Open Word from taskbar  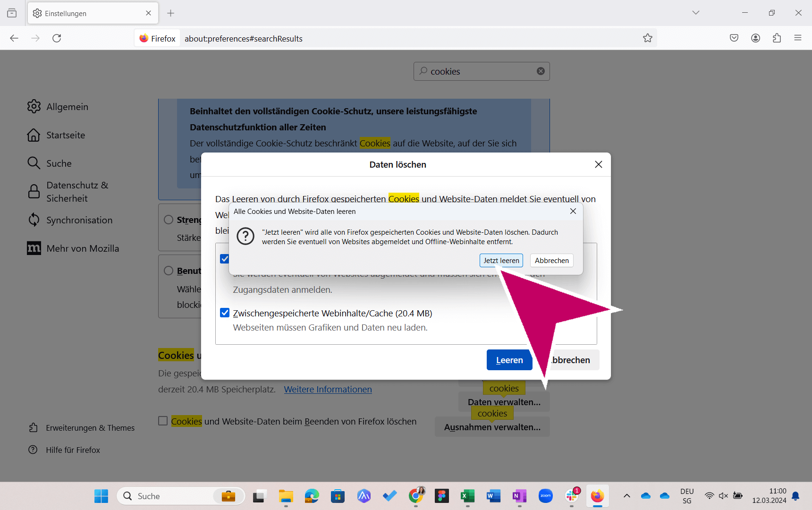(x=493, y=496)
